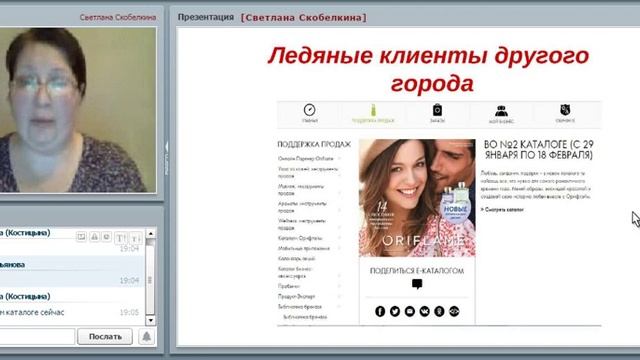This screenshot has width=640, height=360.
Task: Increase chat font size with large T icon
Action: (x=121, y=237)
